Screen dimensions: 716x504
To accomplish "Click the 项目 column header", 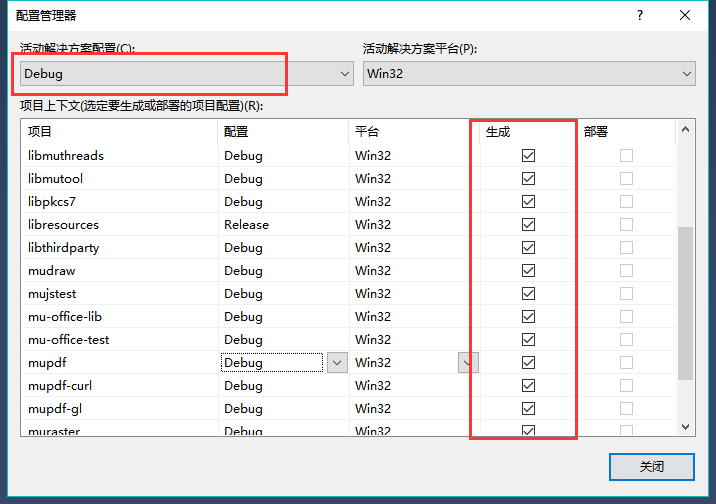I will click(x=120, y=132).
